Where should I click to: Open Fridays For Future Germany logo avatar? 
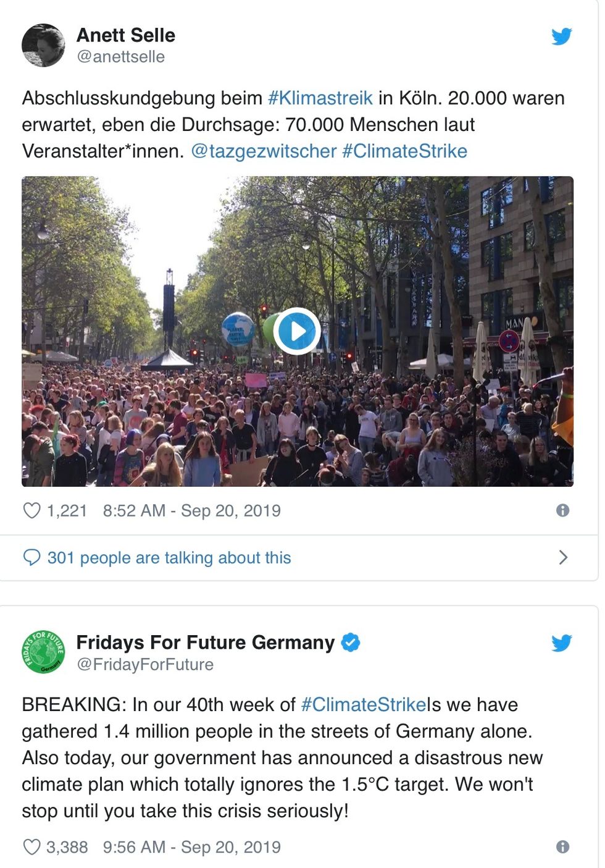tap(43, 652)
